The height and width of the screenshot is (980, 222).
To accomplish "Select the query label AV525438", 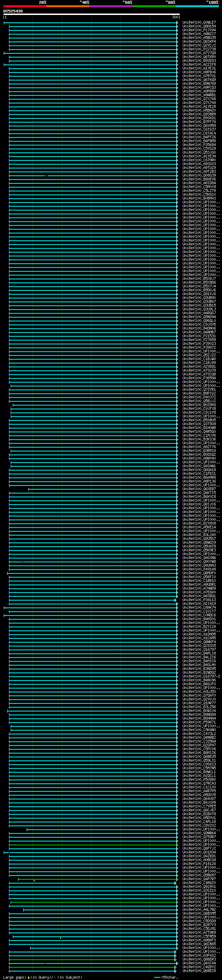I will tap(13, 11).
